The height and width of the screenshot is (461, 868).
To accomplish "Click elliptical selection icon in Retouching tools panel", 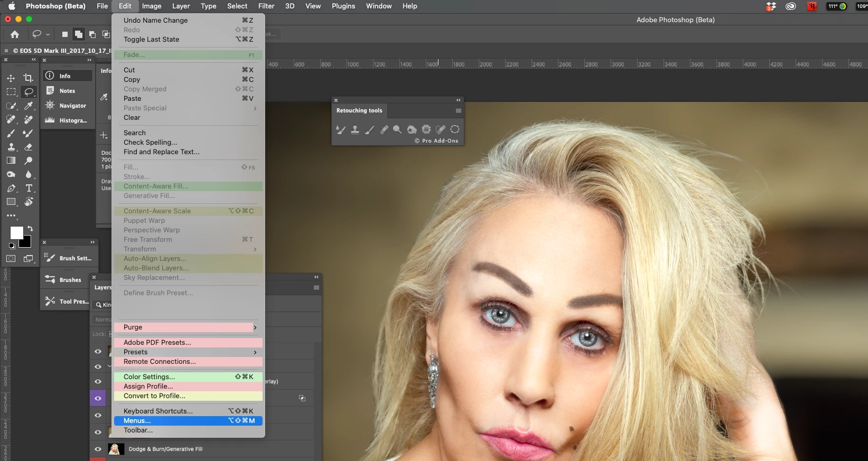I will click(x=455, y=129).
